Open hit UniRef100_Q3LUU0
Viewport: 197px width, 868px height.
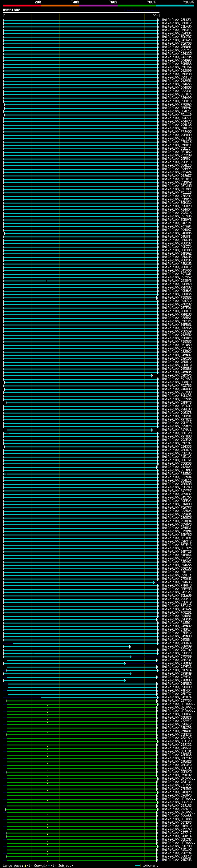pos(176,26)
